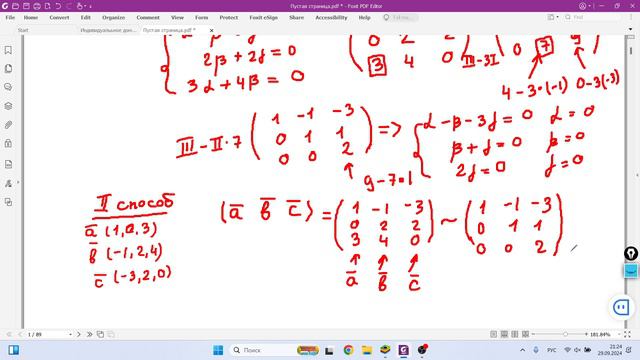
Task: Open the Bookmarks panel in the sidebar
Action: coord(8,50)
